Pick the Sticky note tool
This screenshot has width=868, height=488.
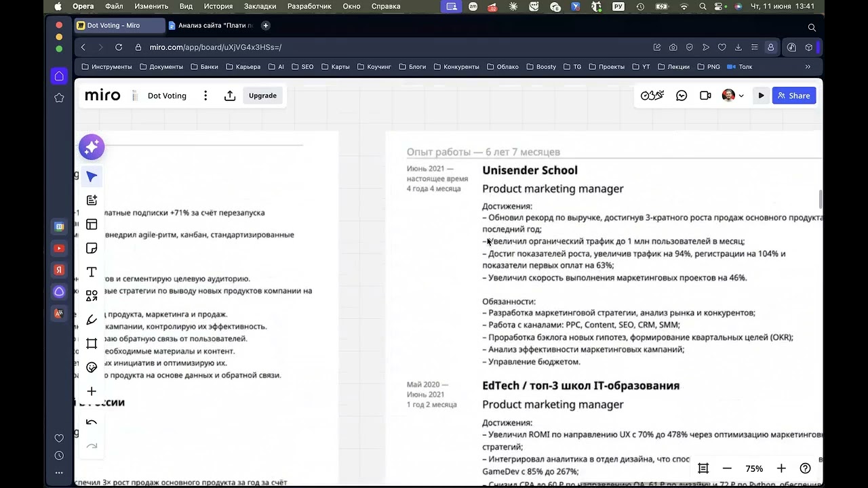(92, 248)
